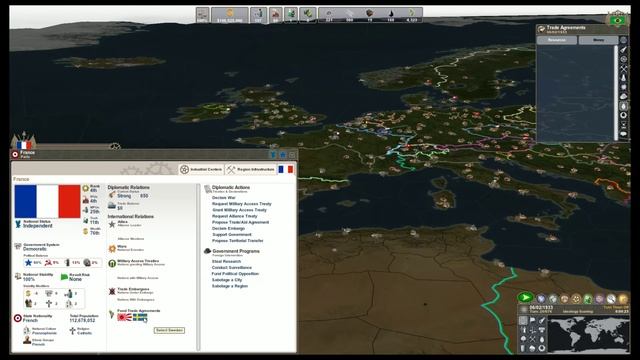The height and width of the screenshot is (360, 640).
Task: Click Grant Military Access Treaty
Action: 239,210
